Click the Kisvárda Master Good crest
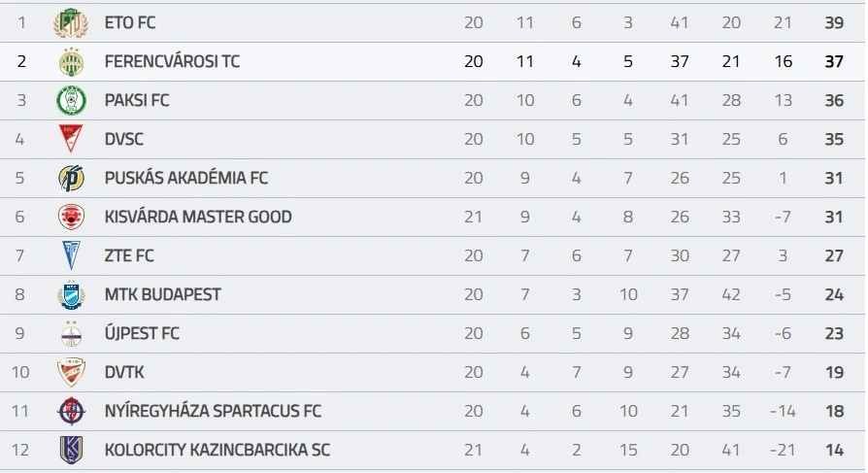The image size is (868, 473). coord(70,217)
